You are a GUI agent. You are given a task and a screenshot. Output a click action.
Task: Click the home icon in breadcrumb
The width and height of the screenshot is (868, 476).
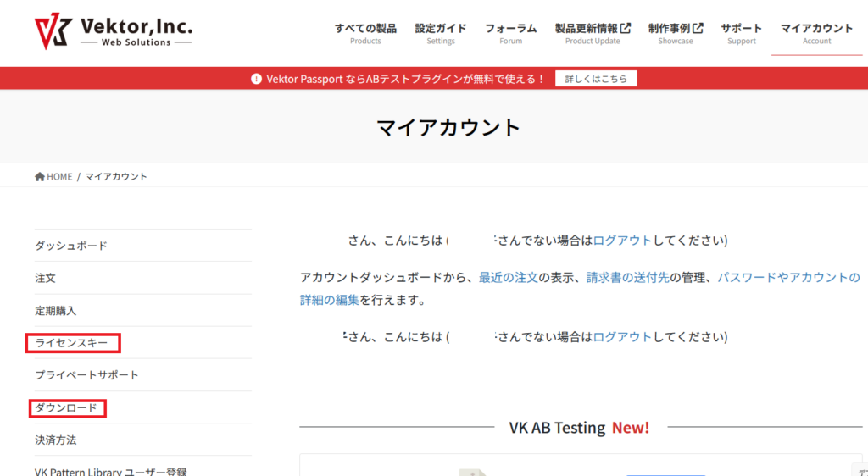pyautogui.click(x=40, y=176)
